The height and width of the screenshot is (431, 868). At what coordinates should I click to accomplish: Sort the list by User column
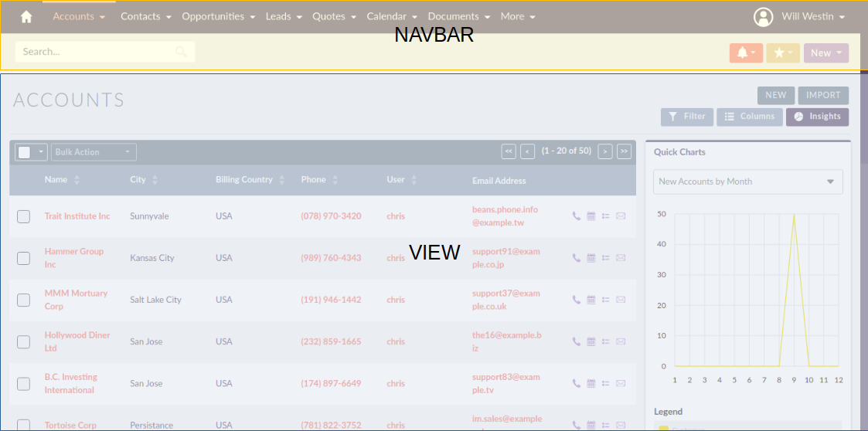pyautogui.click(x=414, y=180)
